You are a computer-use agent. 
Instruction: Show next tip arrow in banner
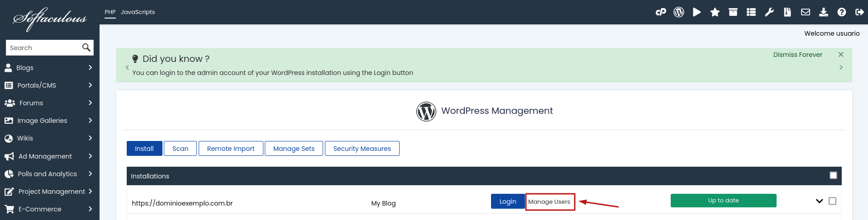coord(841,67)
